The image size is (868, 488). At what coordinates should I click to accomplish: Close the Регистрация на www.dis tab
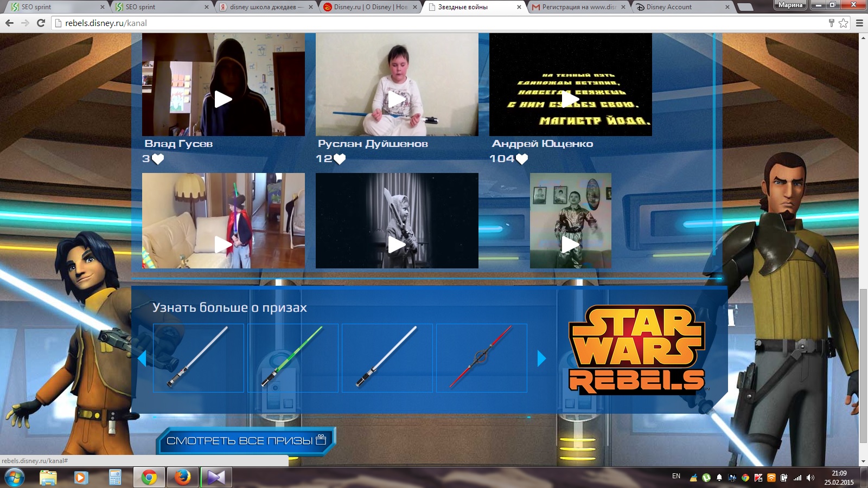(x=623, y=7)
